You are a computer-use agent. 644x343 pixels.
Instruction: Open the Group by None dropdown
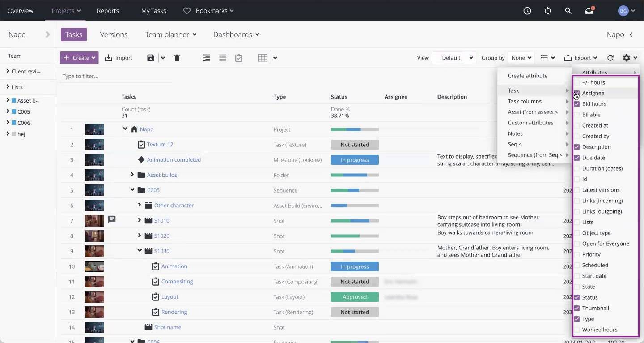pos(521,58)
